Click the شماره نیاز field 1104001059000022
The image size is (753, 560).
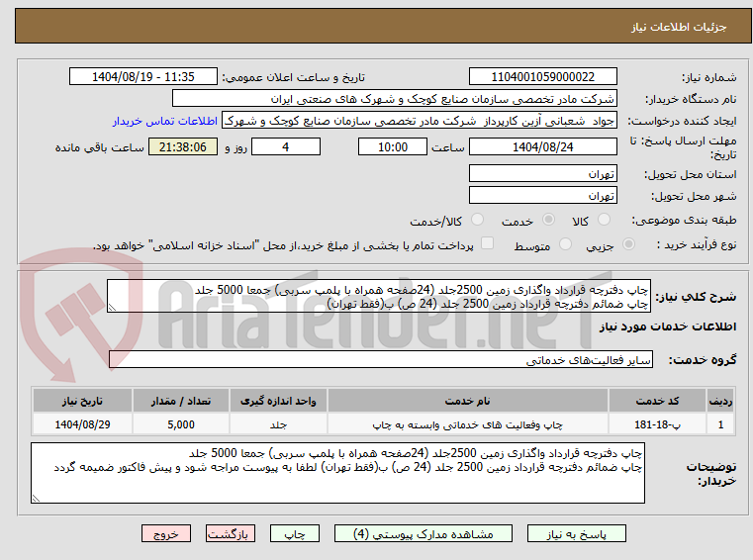[x=542, y=77]
